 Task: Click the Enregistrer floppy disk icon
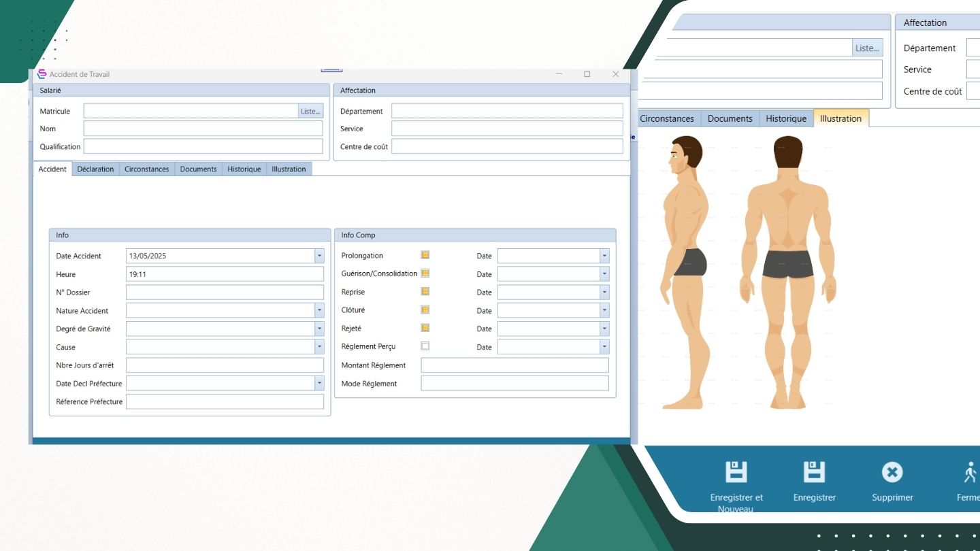(814, 472)
